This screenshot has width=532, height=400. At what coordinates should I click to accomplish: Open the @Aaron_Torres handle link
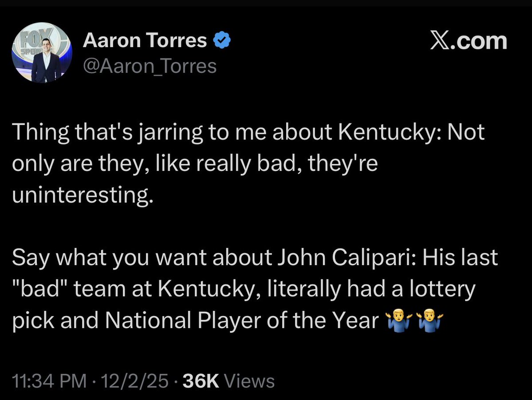(x=150, y=66)
